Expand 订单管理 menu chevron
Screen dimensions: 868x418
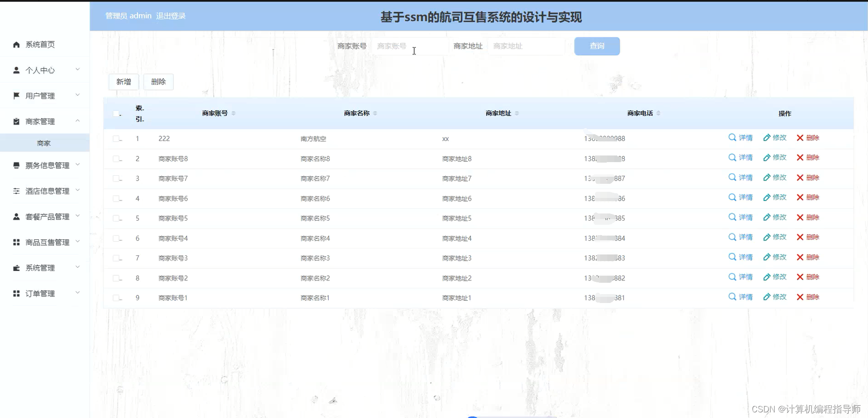coord(78,293)
